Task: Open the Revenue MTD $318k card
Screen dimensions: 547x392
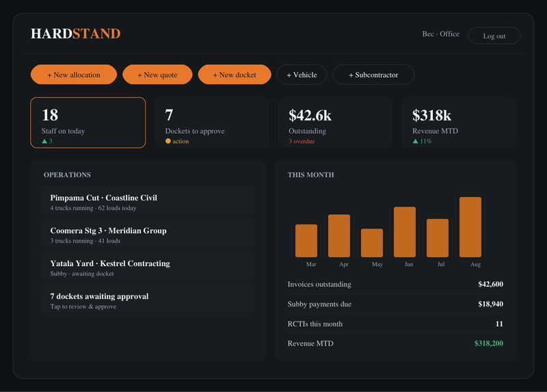Action: (459, 122)
